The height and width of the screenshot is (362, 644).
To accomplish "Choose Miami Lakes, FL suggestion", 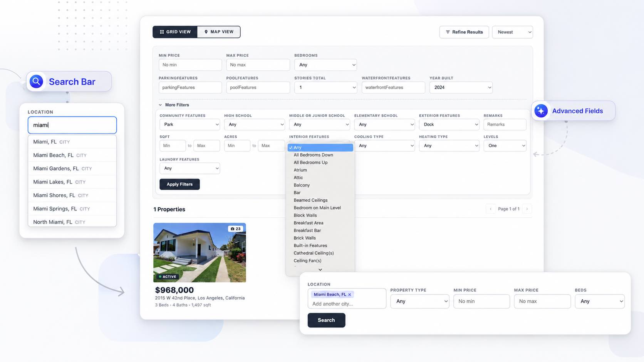I will tap(72, 182).
